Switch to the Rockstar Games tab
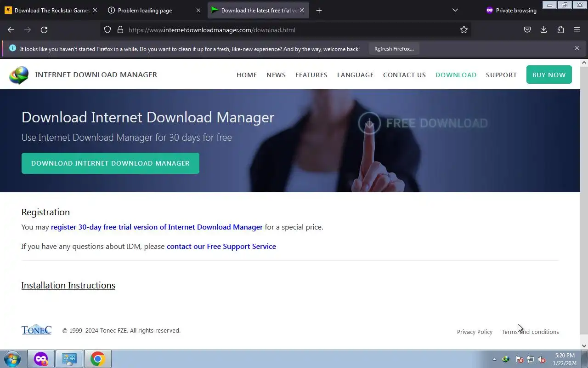 (x=51, y=10)
